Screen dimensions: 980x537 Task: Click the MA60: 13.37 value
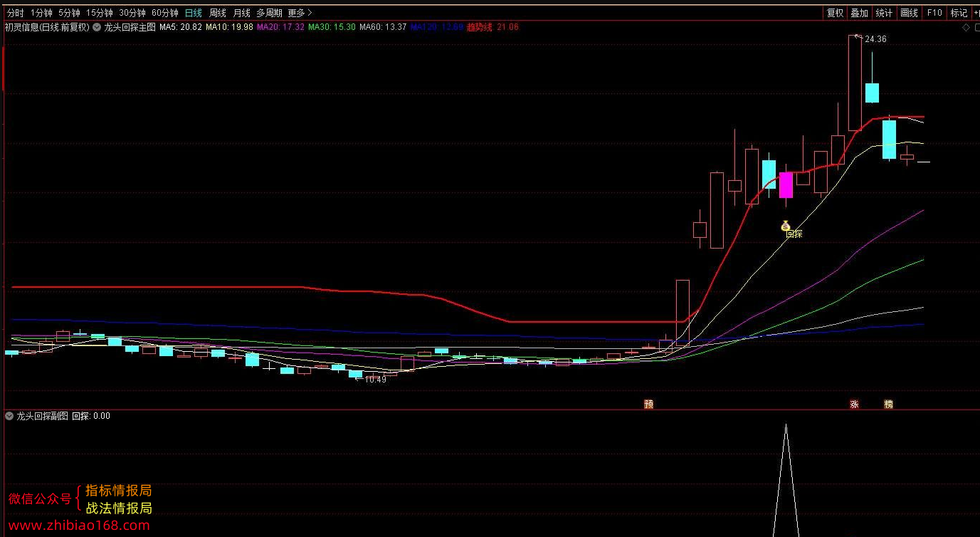pyautogui.click(x=383, y=27)
